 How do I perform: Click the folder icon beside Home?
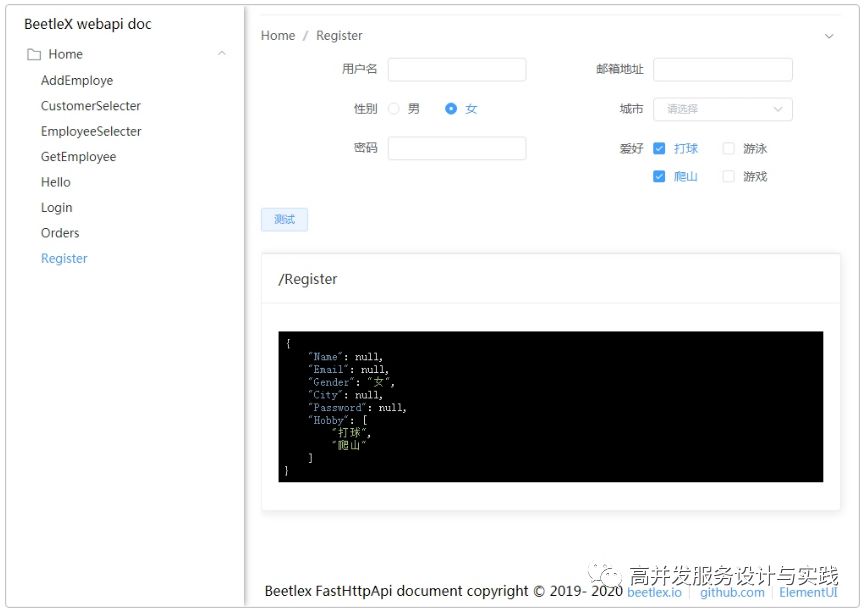click(34, 54)
